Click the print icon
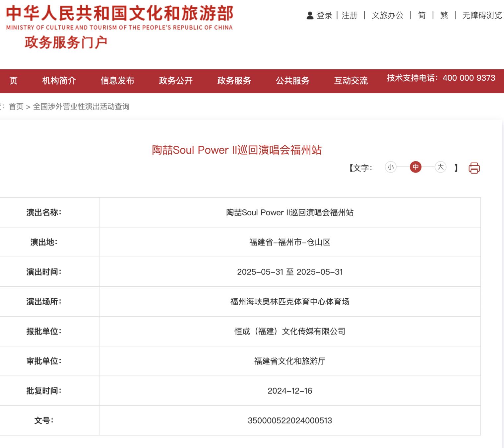The height and width of the screenshot is (448, 504). click(x=474, y=168)
